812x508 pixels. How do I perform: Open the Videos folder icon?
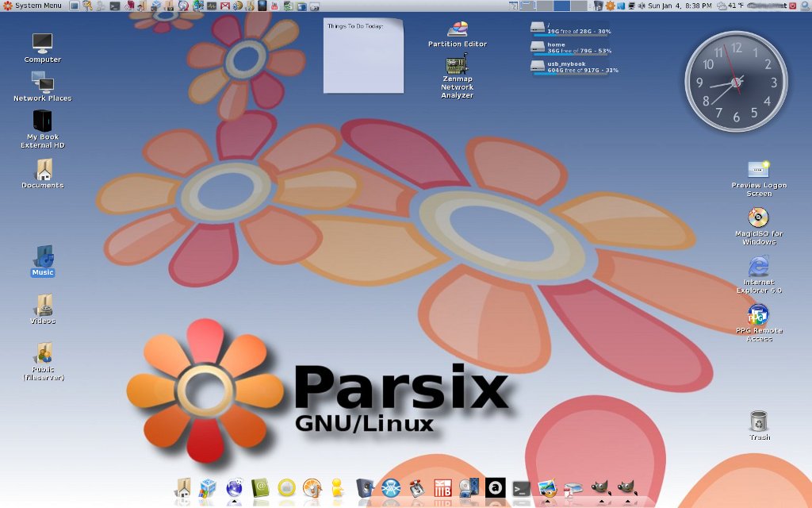43,309
